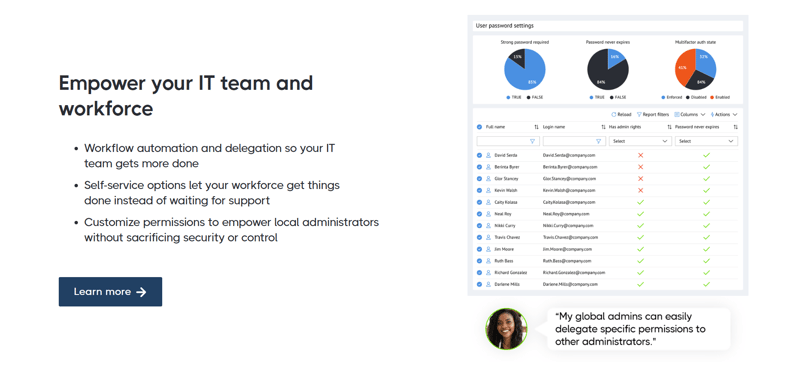The image size is (800, 372).
Task: Uncheck the Berinta Byrer row checkbox
Action: coord(479,167)
